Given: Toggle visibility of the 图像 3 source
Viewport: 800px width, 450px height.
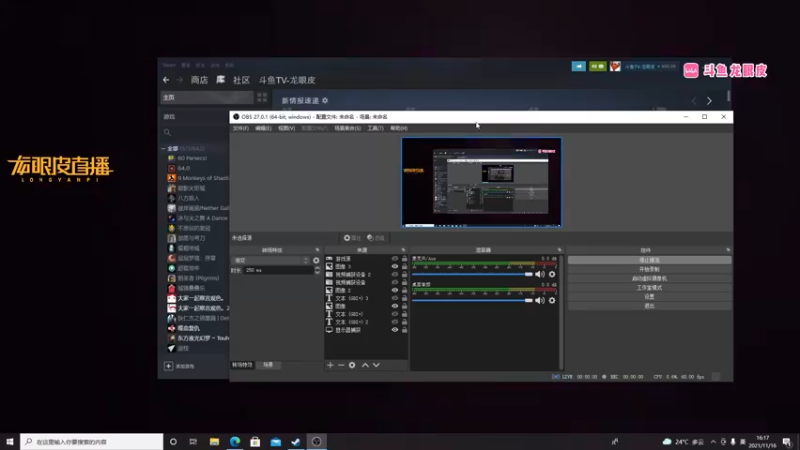Looking at the screenshot, I should click(x=394, y=266).
